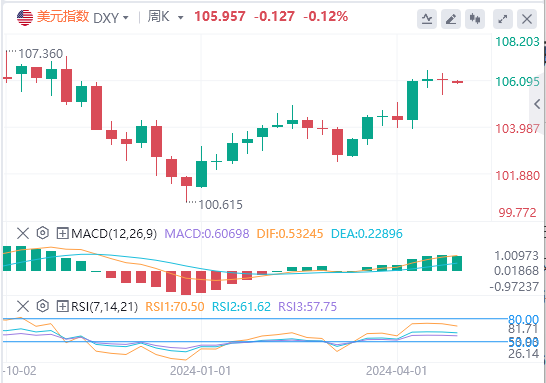Collapse side panel with left chevron
This screenshot has width=546, height=383.
[537, 104]
